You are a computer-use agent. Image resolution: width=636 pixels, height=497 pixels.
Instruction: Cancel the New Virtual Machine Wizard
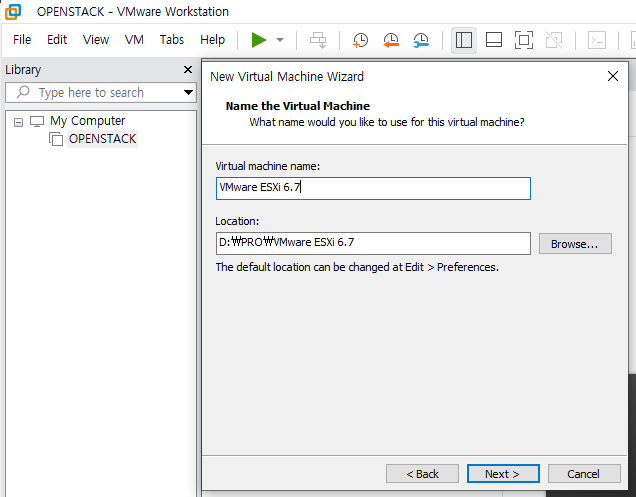coord(584,474)
